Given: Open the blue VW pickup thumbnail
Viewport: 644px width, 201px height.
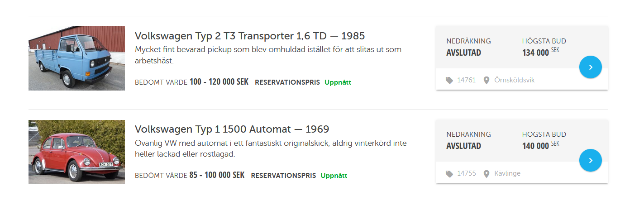Looking at the screenshot, I should click(x=76, y=58).
